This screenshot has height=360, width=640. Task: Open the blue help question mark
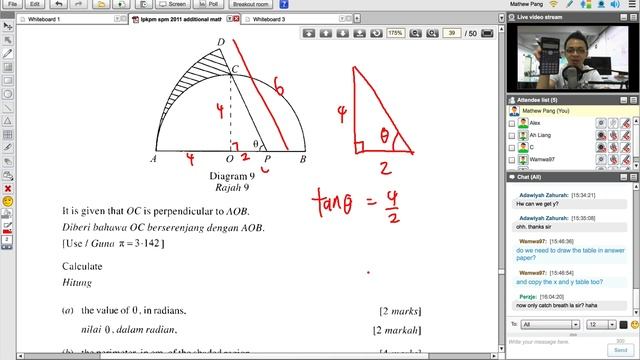coord(284,4)
